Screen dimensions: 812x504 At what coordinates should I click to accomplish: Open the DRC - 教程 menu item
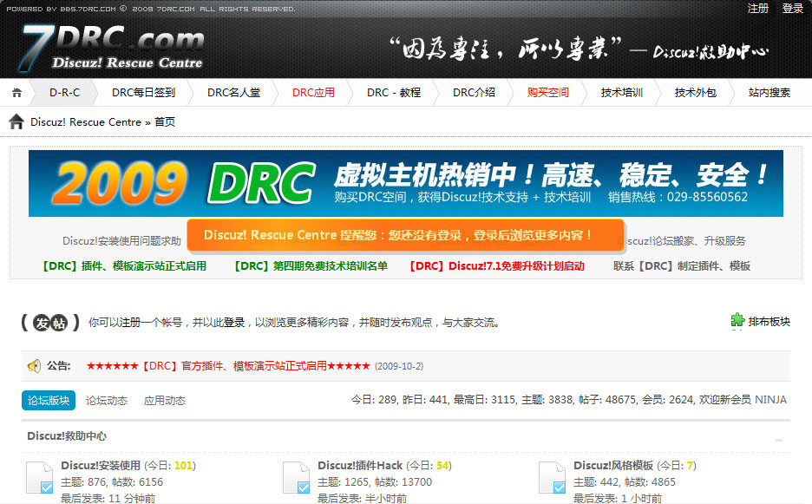pos(394,93)
